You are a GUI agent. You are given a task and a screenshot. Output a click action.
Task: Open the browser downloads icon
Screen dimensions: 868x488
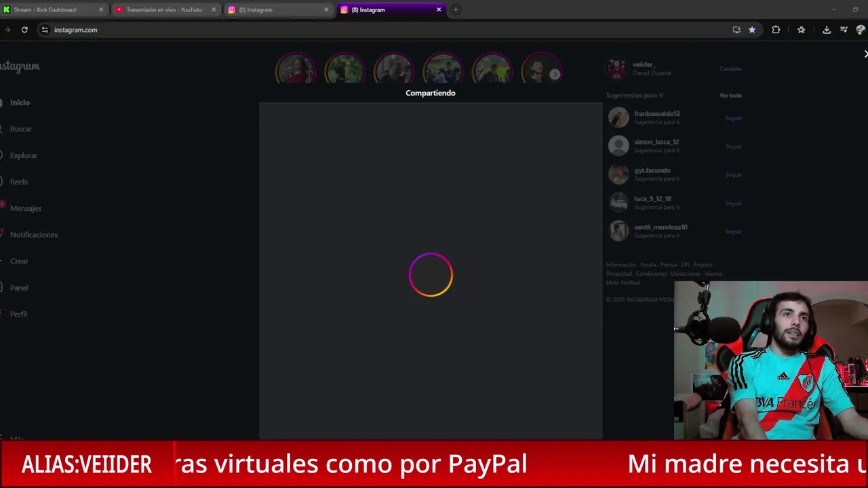(x=827, y=30)
